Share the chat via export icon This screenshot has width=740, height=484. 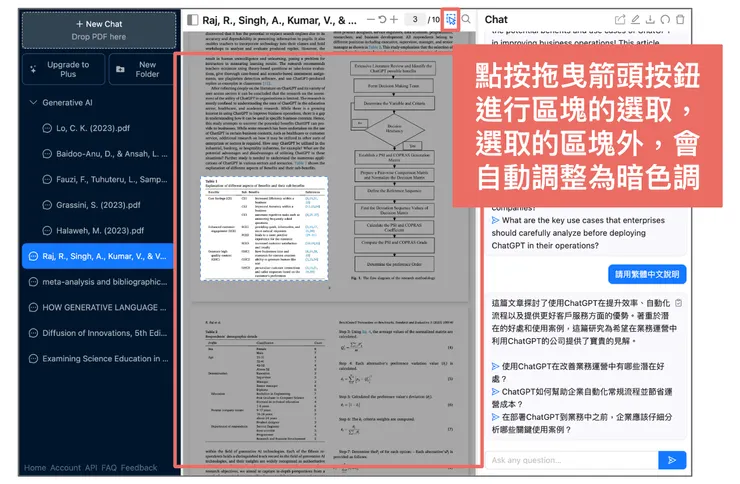point(620,19)
